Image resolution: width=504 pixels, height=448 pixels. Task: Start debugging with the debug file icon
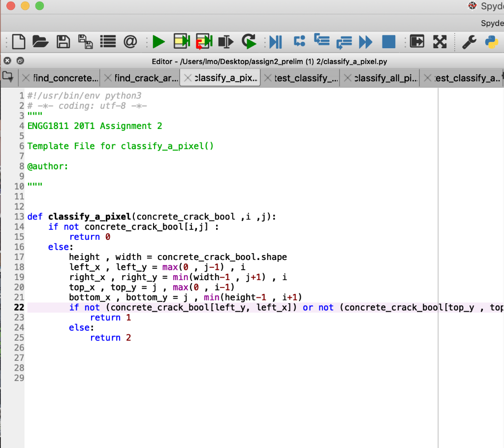pos(276,42)
